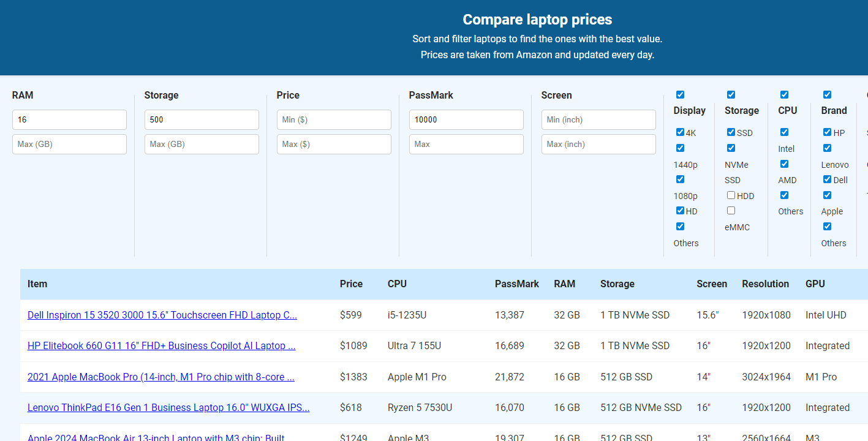
Task: Open the Dell Inspiron 15 3520 laptop link
Action: click(162, 315)
